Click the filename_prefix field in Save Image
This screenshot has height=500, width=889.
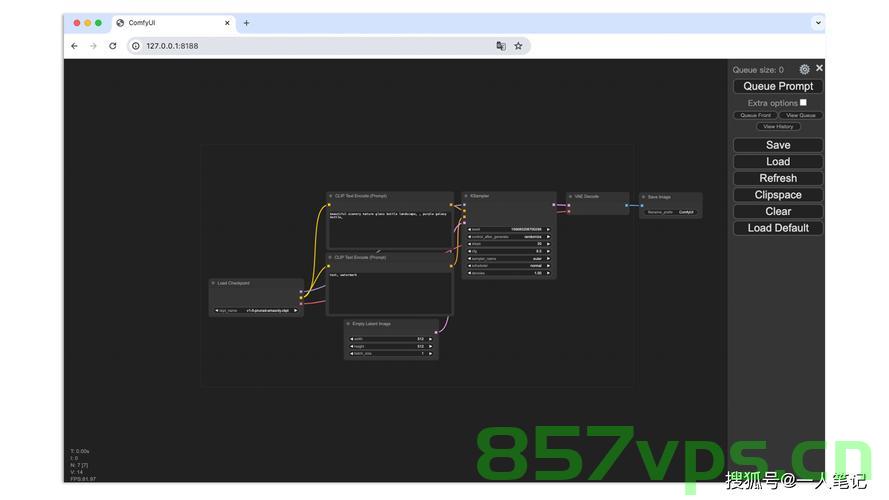[671, 212]
